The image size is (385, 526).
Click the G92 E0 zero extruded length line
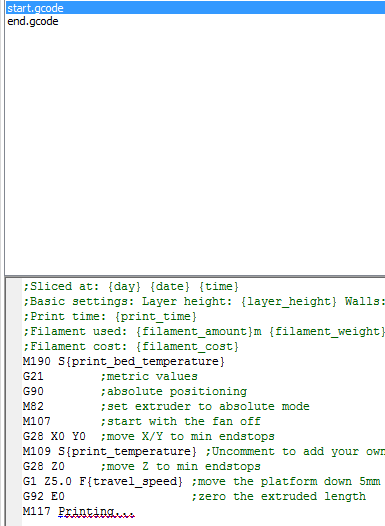(x=194, y=496)
